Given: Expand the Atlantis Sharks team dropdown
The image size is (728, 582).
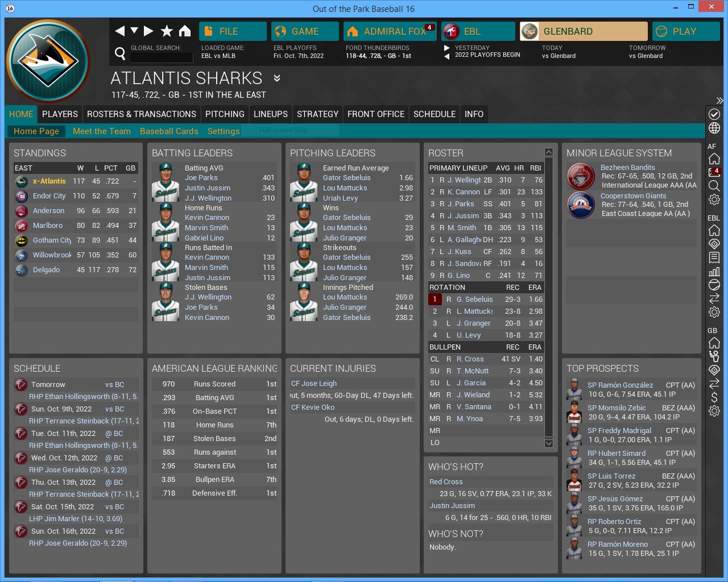Looking at the screenshot, I should point(277,78).
